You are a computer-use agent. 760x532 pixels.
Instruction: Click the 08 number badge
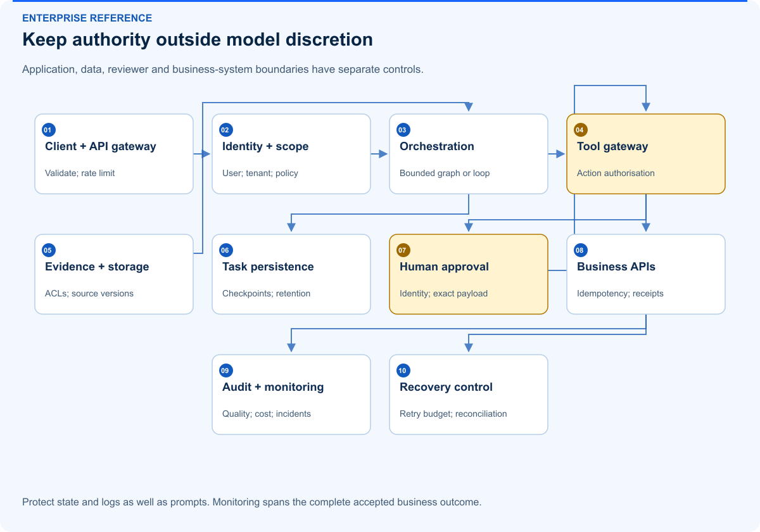pos(579,250)
